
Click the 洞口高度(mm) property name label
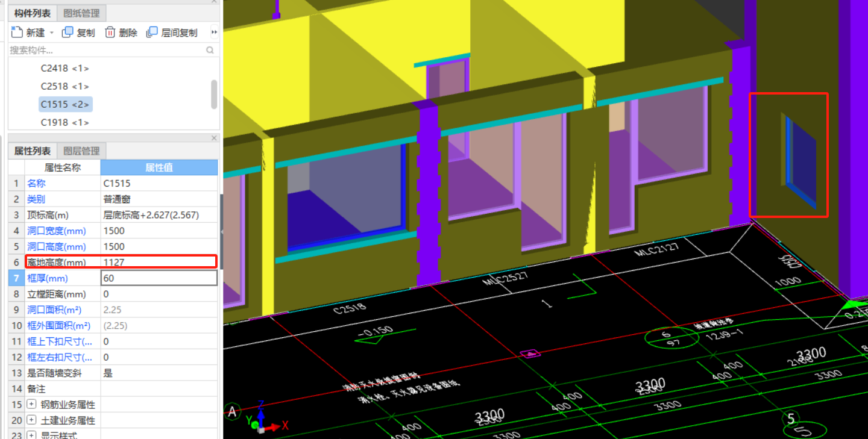tap(57, 246)
